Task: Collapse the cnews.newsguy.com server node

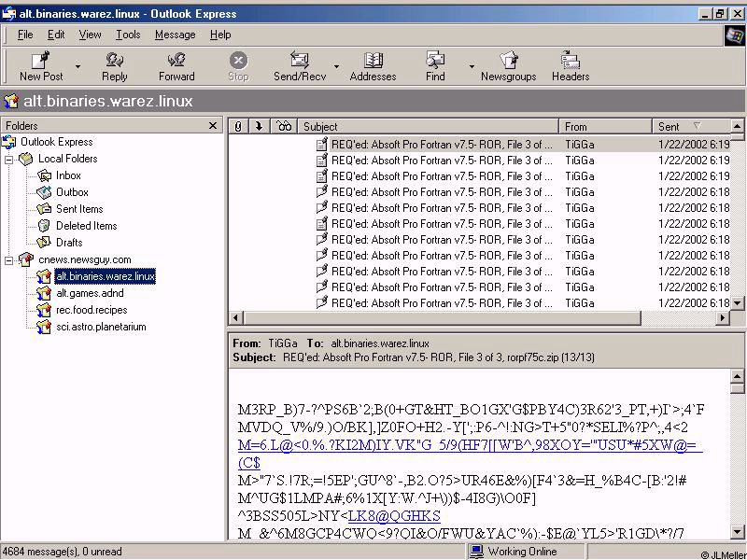Action: click(x=9, y=259)
